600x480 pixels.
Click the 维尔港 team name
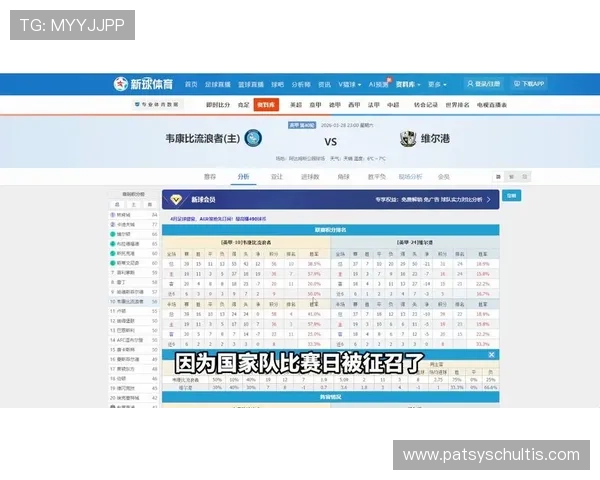coord(435,138)
